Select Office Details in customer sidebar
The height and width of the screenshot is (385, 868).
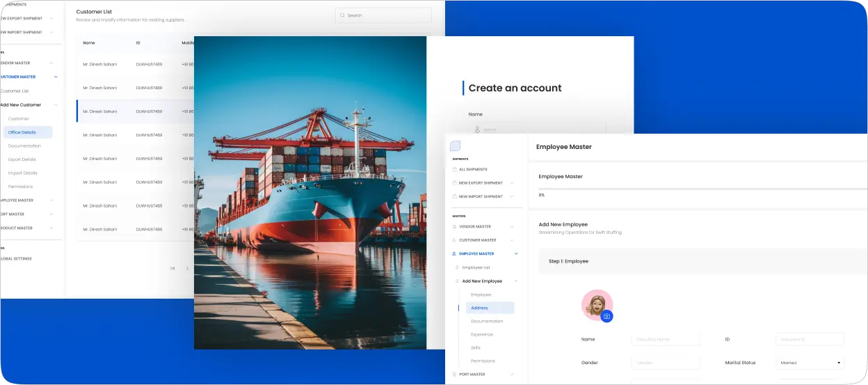click(26, 132)
